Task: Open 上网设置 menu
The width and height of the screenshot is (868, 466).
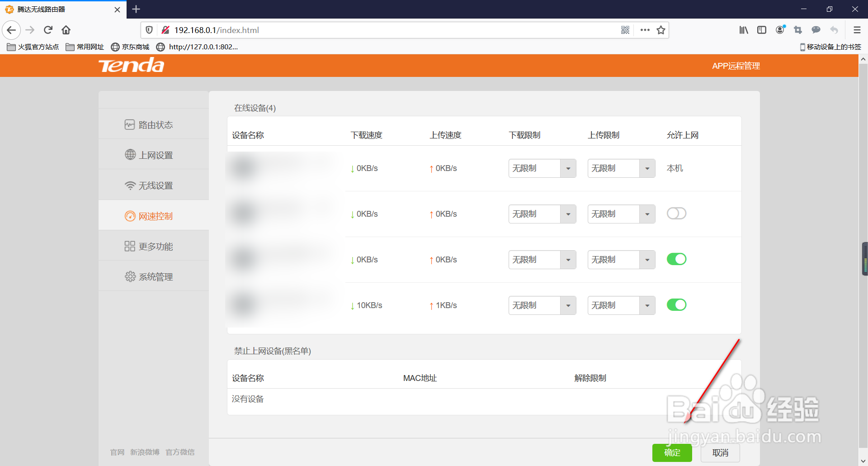Action: 154,155
